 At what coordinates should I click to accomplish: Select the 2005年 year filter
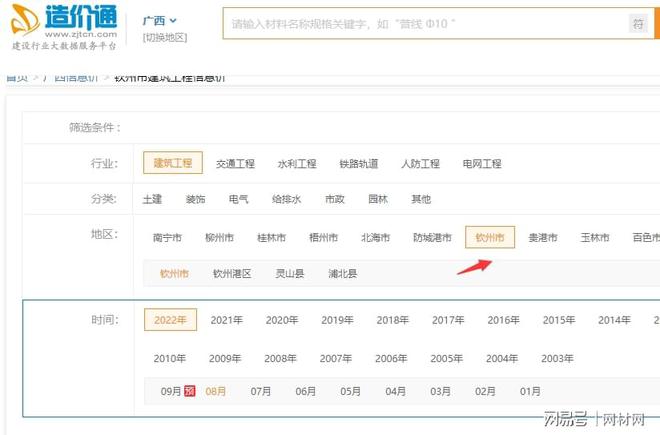pyautogui.click(x=447, y=359)
